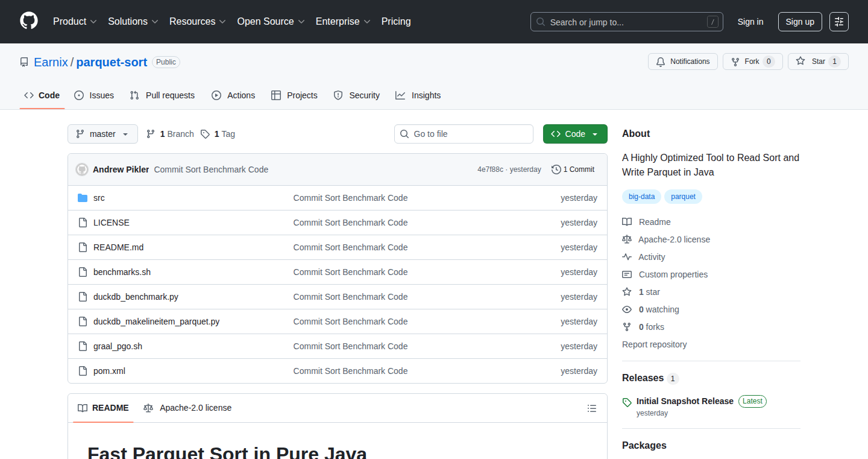Image resolution: width=868 pixels, height=459 pixels.
Task: Click the graal_pgo.sh file icon
Action: click(x=83, y=346)
